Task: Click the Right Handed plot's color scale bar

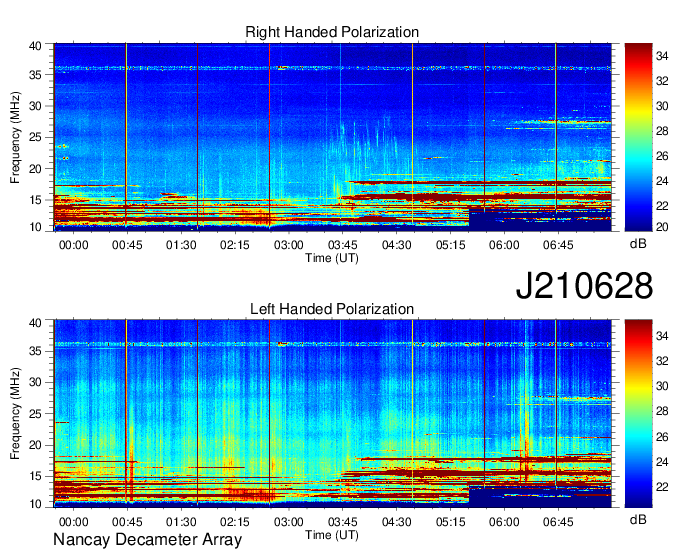Action: click(x=638, y=137)
